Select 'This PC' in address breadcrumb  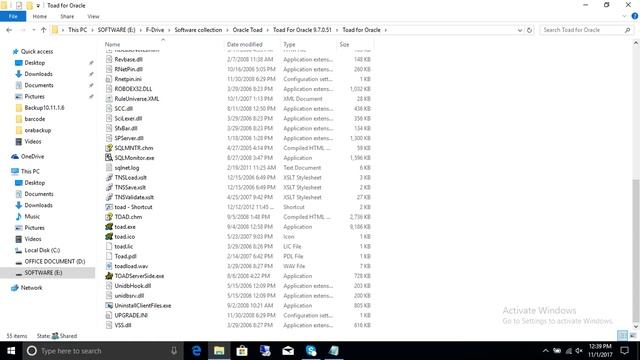(x=78, y=30)
